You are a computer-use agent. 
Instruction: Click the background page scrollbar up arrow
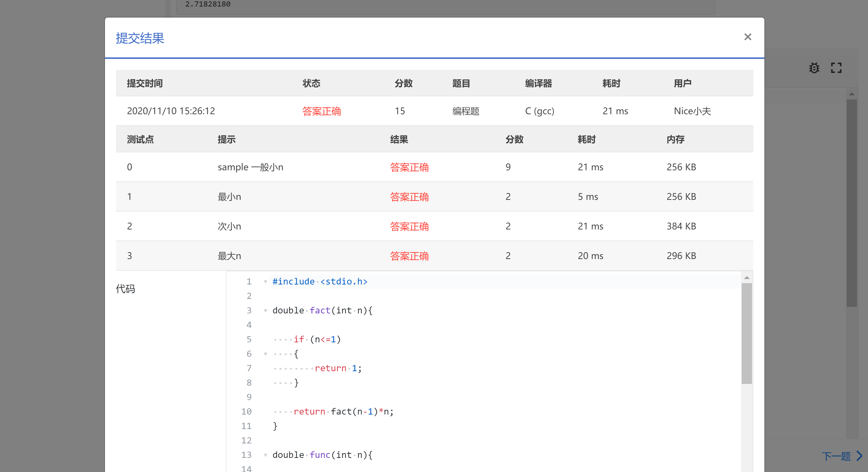click(x=851, y=94)
